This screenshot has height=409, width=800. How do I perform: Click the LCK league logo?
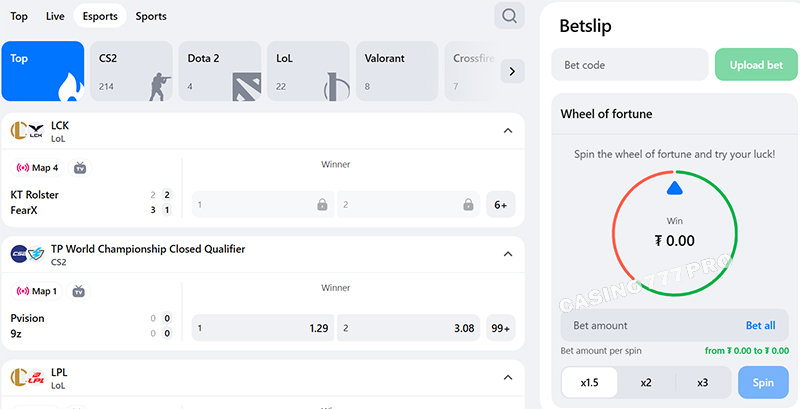click(27, 131)
